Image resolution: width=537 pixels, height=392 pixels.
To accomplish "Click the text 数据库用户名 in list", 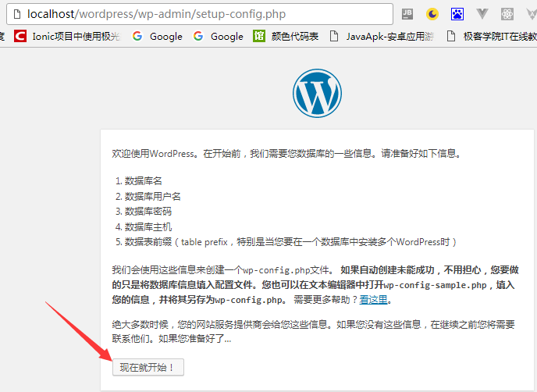I will (152, 196).
